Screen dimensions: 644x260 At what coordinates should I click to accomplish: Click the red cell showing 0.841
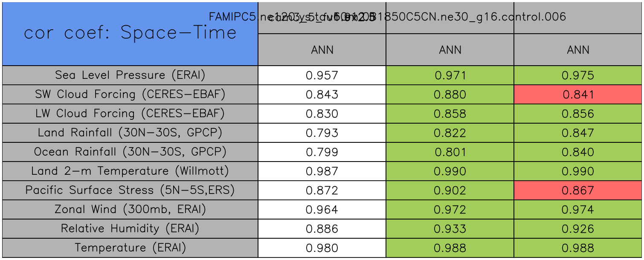click(x=578, y=95)
